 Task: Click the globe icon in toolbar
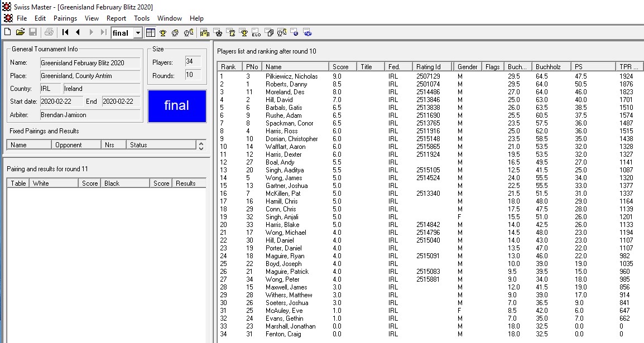(295, 32)
